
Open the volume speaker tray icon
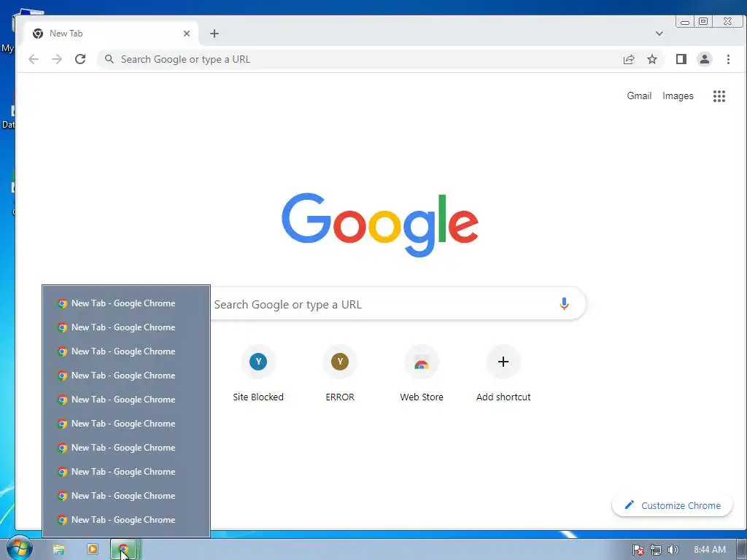[673, 550]
